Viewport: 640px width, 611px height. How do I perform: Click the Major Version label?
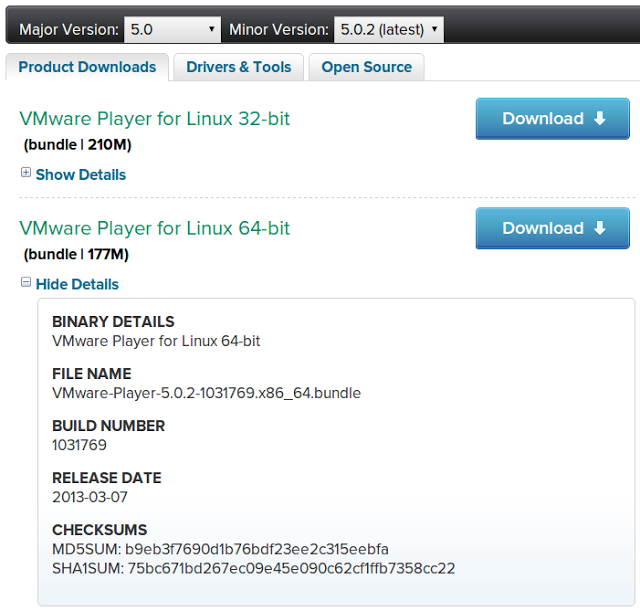pos(69,30)
